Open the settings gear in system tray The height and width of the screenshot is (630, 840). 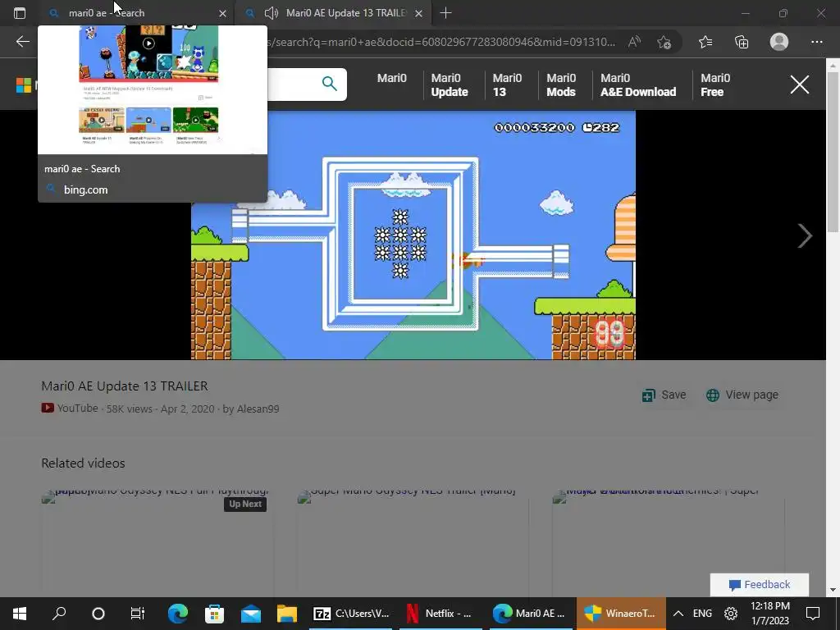pos(731,614)
